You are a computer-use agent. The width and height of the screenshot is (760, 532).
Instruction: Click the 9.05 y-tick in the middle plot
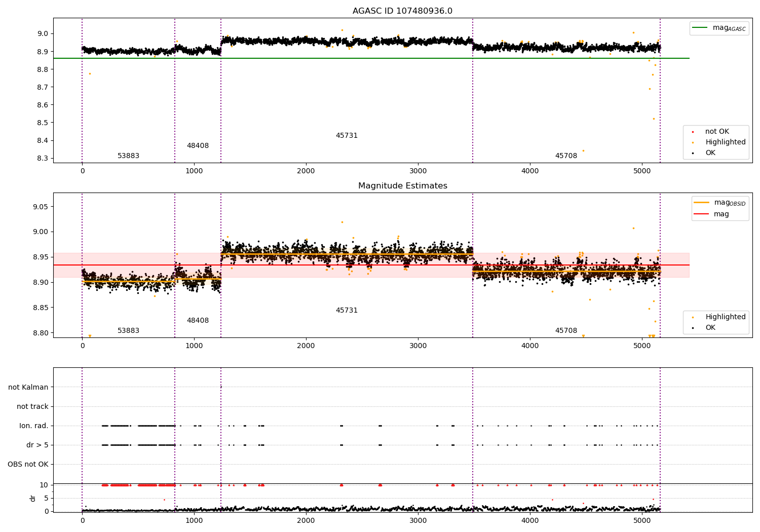click(41, 207)
